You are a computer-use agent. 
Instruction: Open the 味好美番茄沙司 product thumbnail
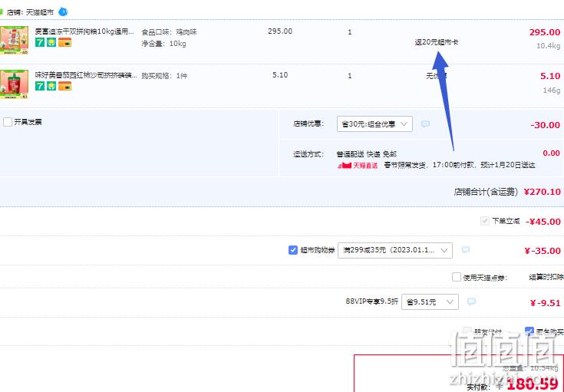[14, 84]
